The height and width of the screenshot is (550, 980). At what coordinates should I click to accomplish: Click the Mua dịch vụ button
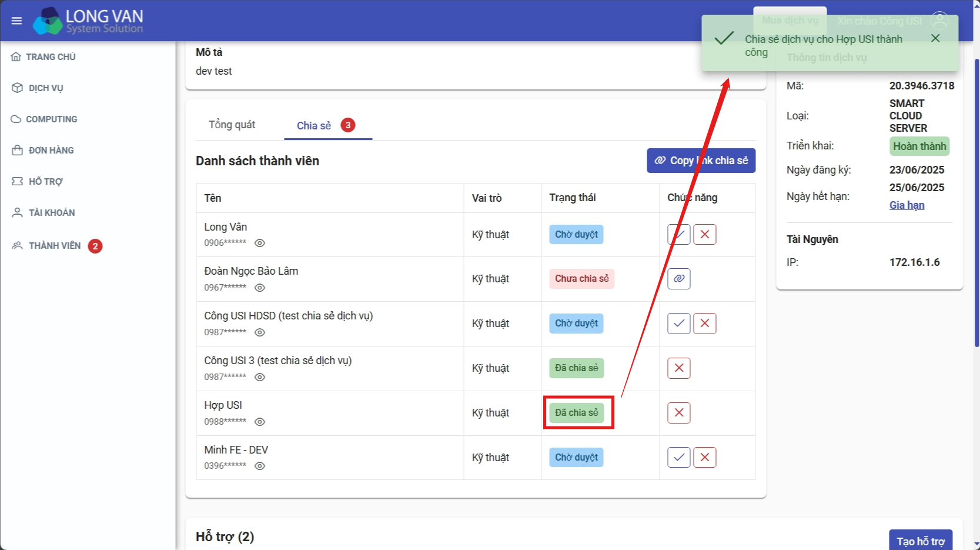coord(790,21)
